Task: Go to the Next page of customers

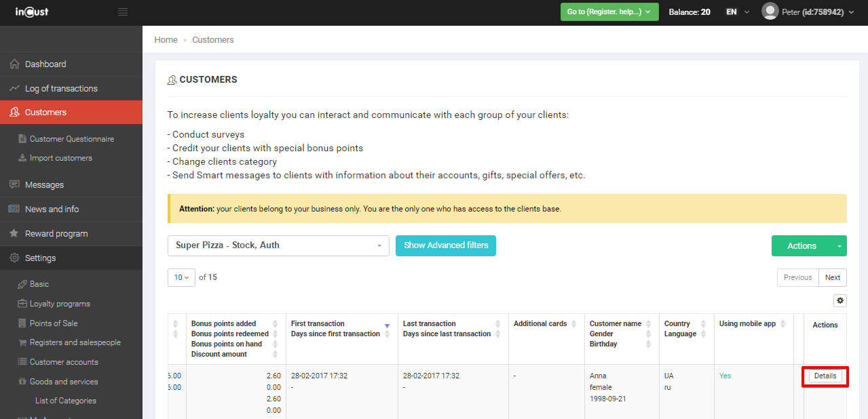Action: 833,277
